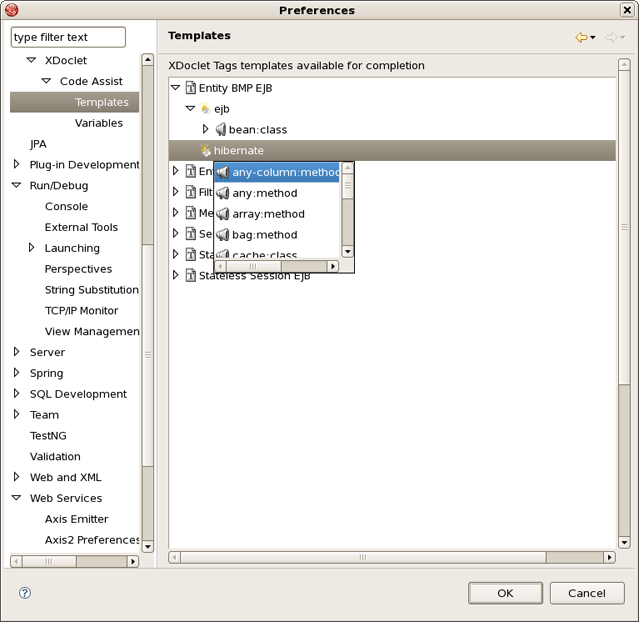
Task: Collapse the Entity BMP EJB node
Action: pos(176,88)
